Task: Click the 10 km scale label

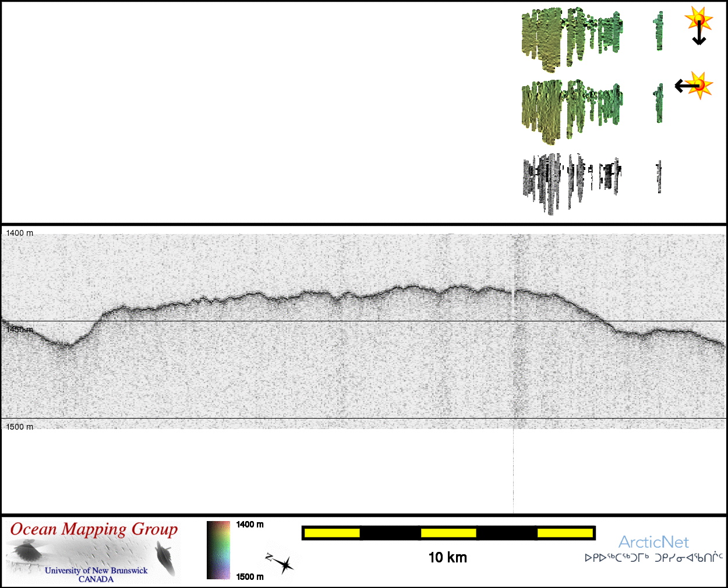Action: [447, 558]
